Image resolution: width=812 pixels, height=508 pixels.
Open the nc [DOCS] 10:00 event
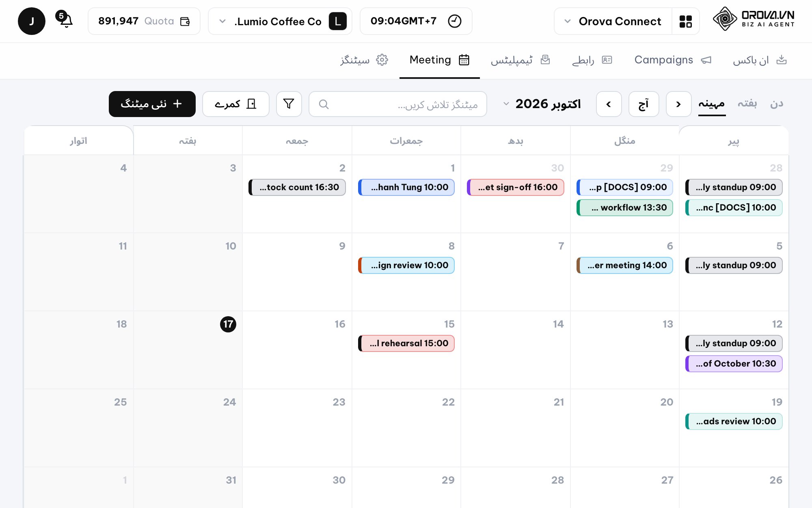(x=734, y=208)
